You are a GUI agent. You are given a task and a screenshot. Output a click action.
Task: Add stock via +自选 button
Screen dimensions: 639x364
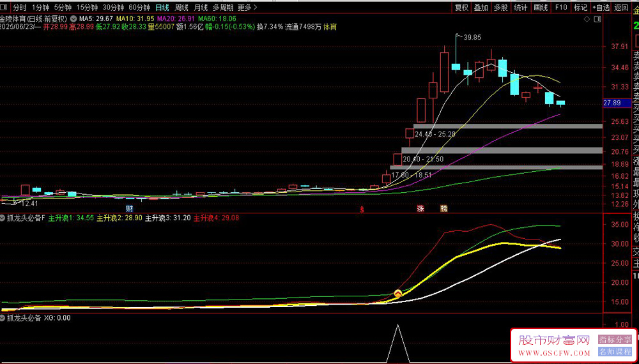601,7
